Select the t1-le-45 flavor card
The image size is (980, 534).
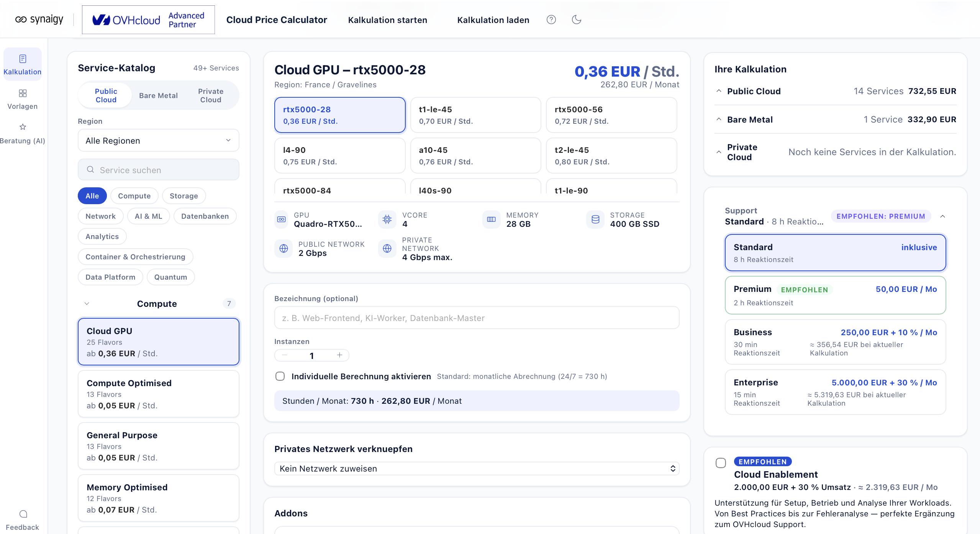click(475, 115)
